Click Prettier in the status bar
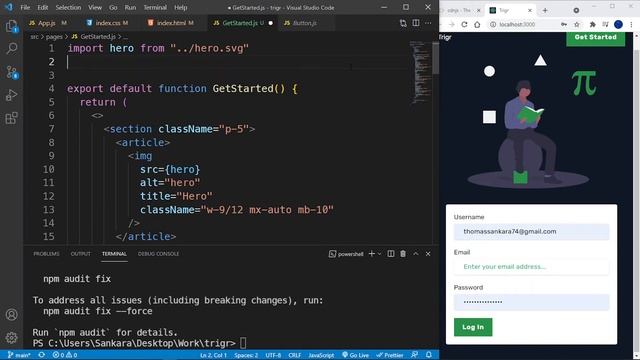The width and height of the screenshot is (640, 360). [x=390, y=355]
